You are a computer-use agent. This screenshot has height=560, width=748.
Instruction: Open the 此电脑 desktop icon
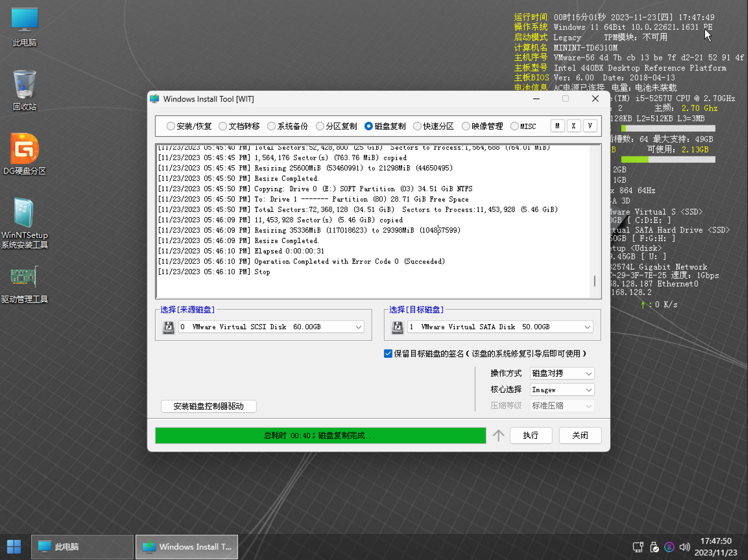pos(25,27)
